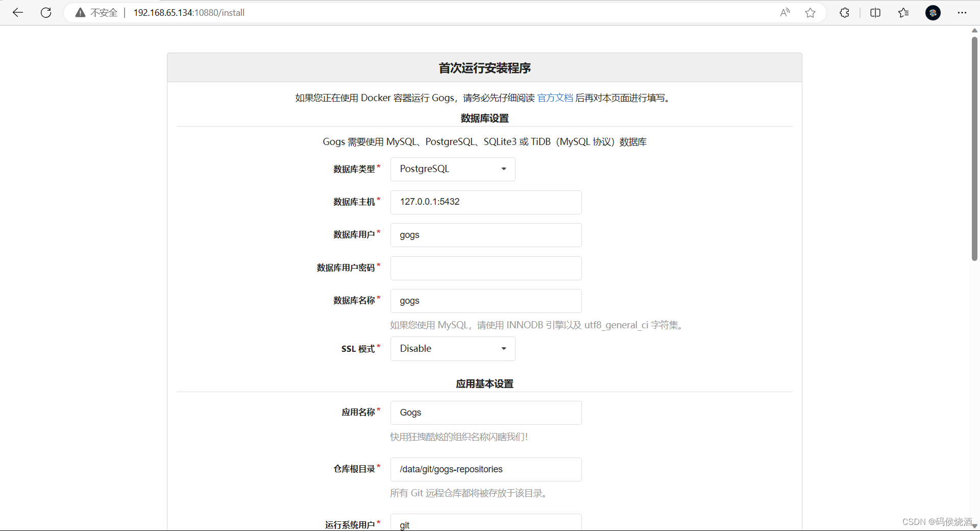This screenshot has height=531, width=980.
Task: Click the 应用名称 label
Action: pyautogui.click(x=358, y=412)
